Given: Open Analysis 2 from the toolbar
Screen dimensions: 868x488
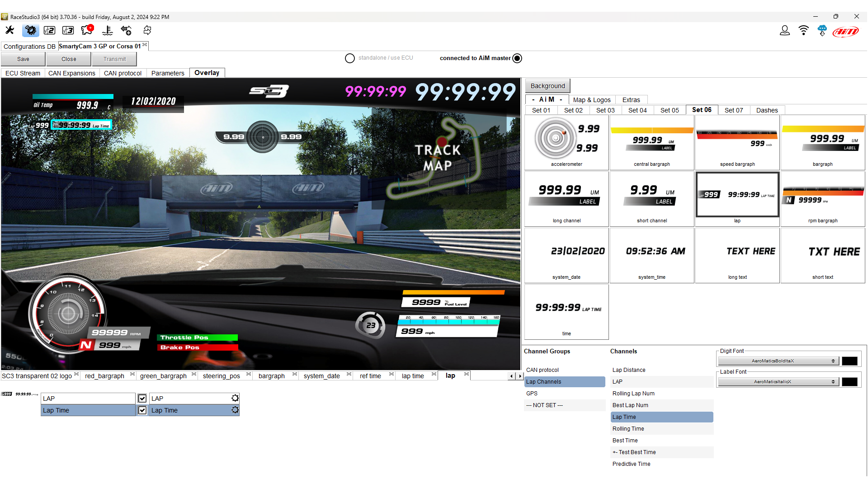Looking at the screenshot, I should [49, 30].
